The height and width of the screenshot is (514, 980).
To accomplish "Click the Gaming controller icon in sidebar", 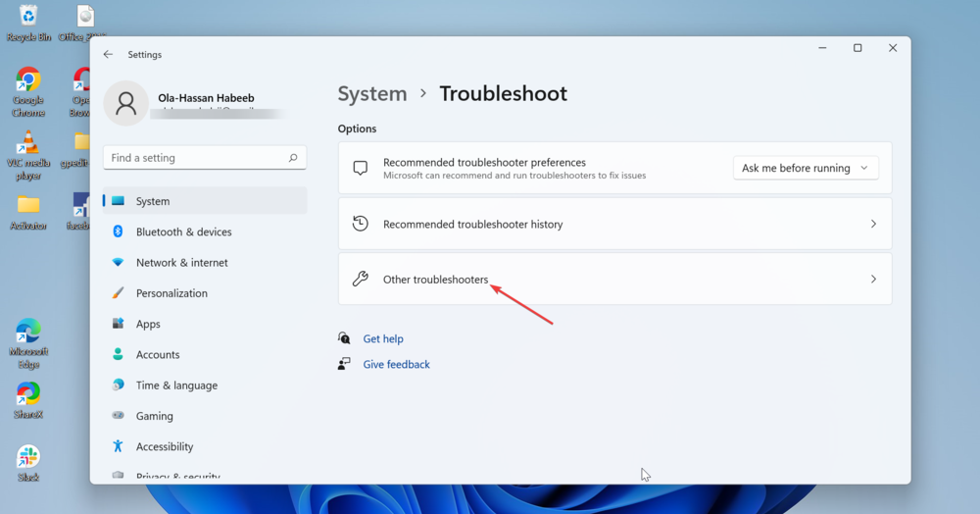I will [x=118, y=415].
